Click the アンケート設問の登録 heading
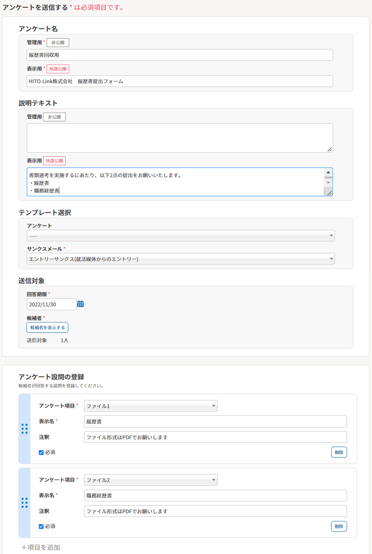Viewport: 372px width, 554px height. point(51,377)
